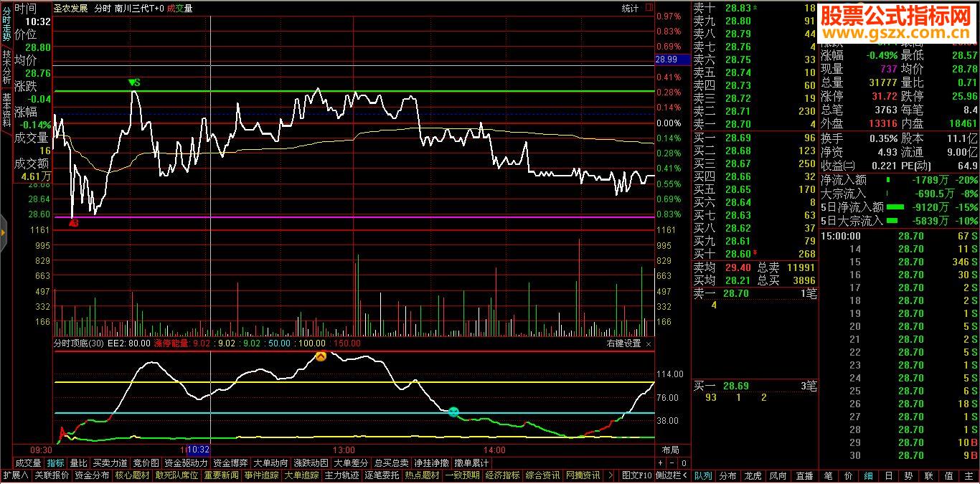Switch to the 量比 sub-chart tab
980x484 pixels.
click(x=78, y=463)
